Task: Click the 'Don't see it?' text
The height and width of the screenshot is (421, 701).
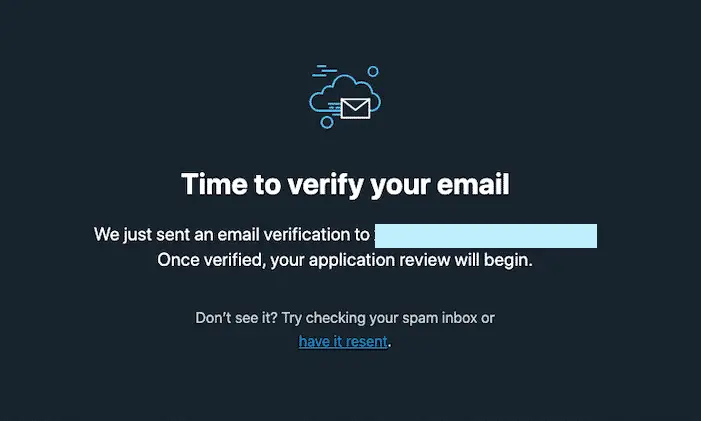Action: coord(236,318)
